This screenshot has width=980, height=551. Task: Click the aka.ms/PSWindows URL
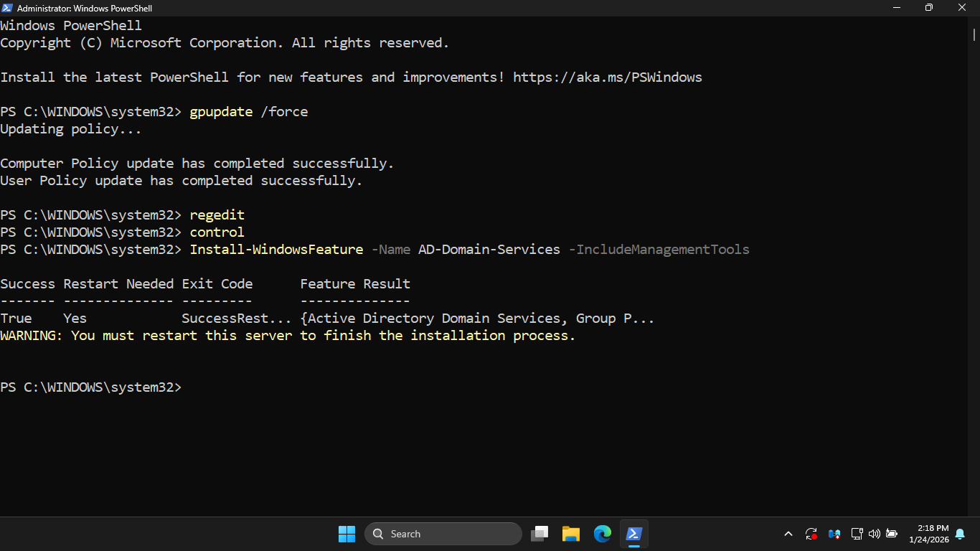[607, 77]
